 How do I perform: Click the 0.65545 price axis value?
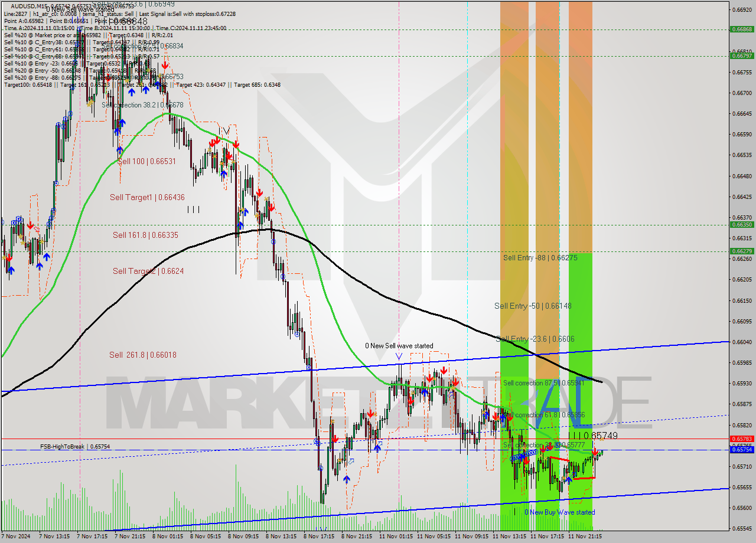pos(742,528)
